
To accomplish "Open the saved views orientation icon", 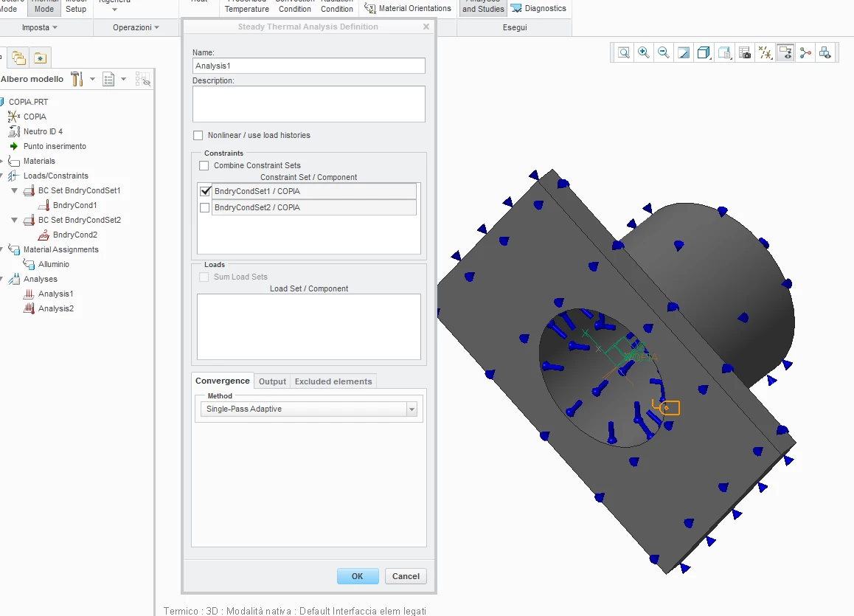I will (724, 53).
